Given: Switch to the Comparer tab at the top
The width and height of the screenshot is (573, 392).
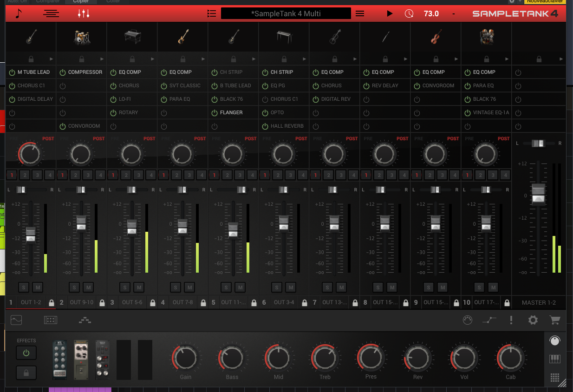Looking at the screenshot, I should point(47,1).
